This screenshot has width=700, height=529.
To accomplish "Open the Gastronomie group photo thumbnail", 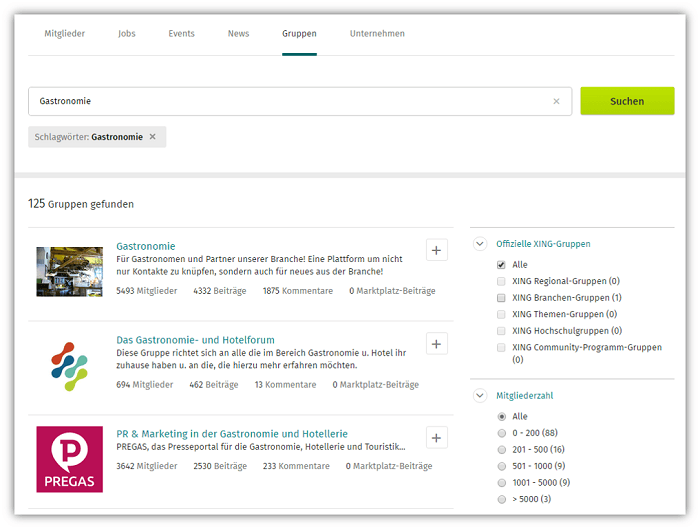I will pos(69,272).
